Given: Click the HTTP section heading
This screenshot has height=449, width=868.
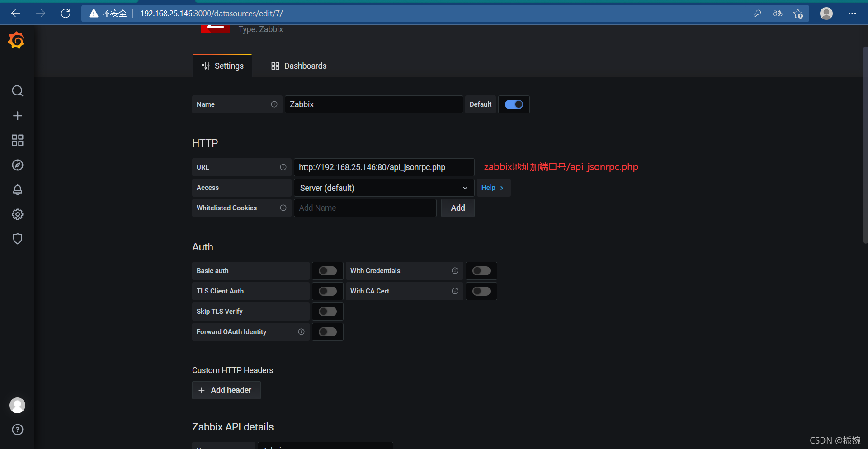Looking at the screenshot, I should [x=205, y=143].
